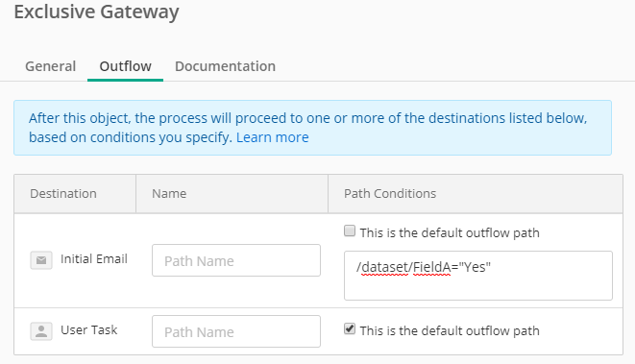The width and height of the screenshot is (635, 364).
Task: Select the Outflow tab
Action: click(126, 66)
